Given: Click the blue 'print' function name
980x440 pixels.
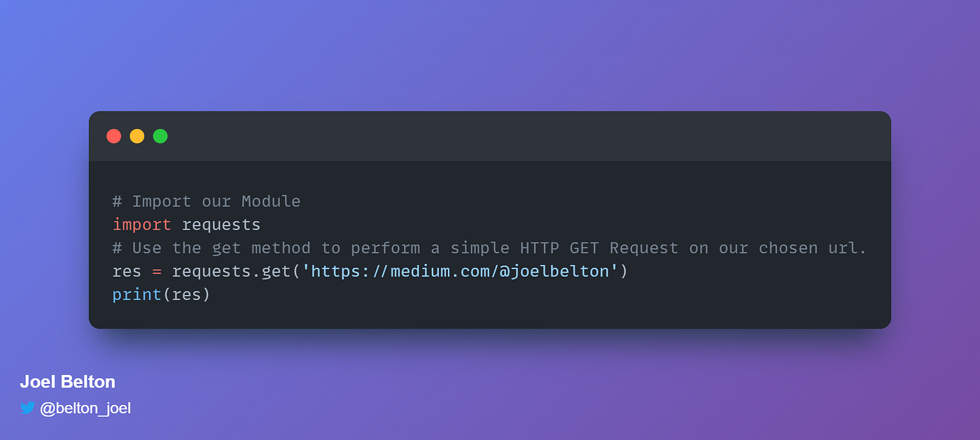Looking at the screenshot, I should [x=136, y=294].
